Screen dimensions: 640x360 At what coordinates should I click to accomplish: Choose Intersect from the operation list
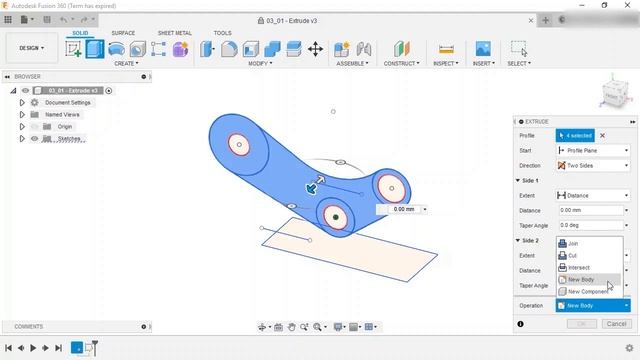tap(589, 268)
